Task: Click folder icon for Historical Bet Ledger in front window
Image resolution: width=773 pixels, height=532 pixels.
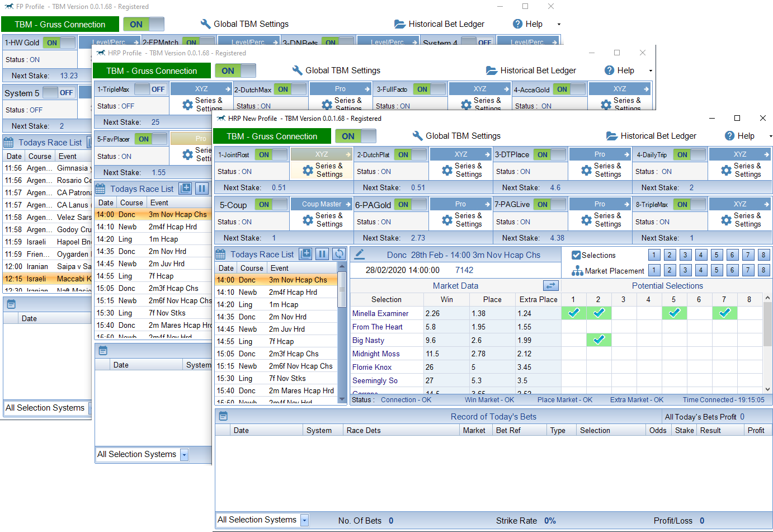Action: pos(612,136)
